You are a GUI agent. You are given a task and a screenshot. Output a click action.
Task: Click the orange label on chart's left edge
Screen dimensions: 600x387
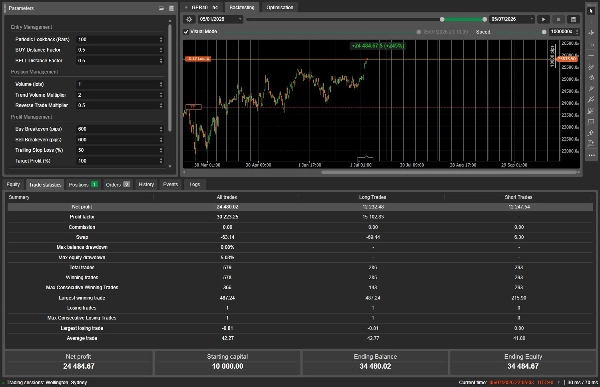(x=197, y=59)
